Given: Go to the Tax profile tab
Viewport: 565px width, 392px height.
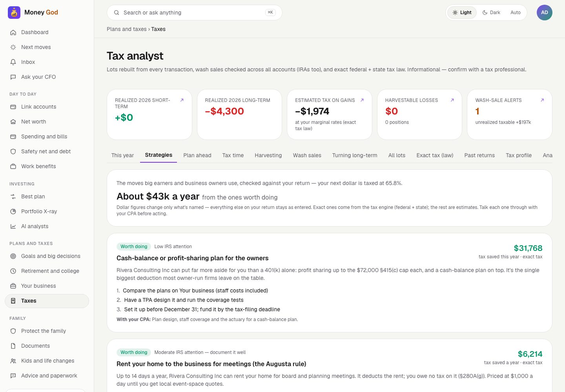Looking at the screenshot, I should click(x=519, y=155).
